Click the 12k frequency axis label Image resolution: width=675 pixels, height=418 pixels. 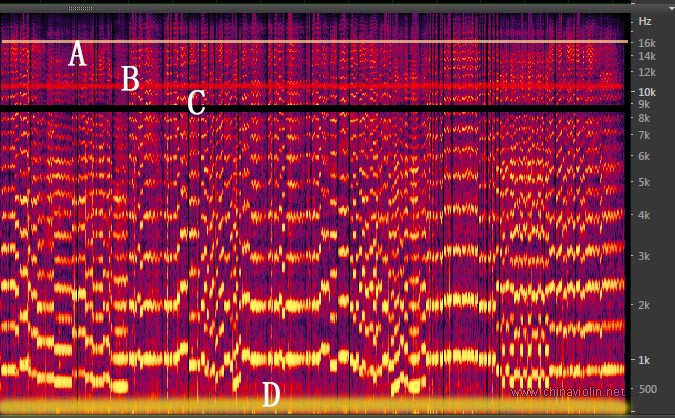(x=646, y=72)
